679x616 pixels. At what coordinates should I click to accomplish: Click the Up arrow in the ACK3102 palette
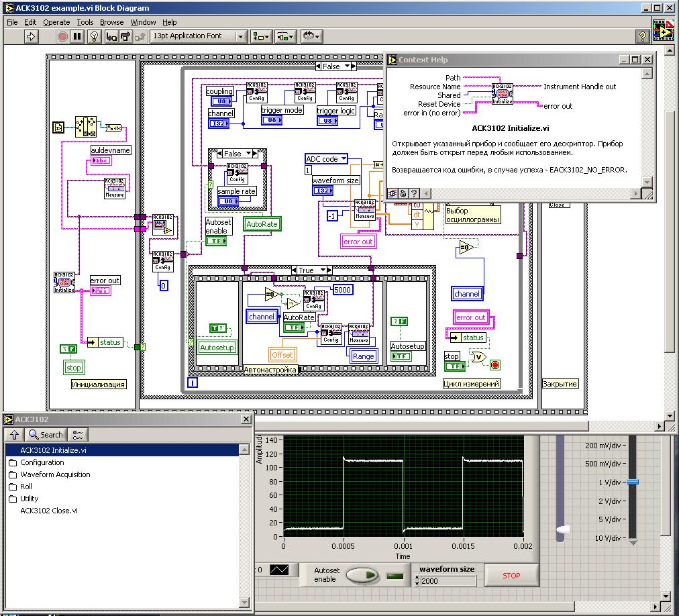(14, 435)
